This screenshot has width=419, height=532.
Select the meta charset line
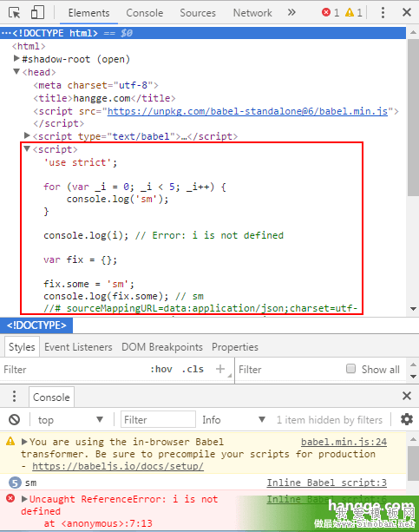coord(96,85)
